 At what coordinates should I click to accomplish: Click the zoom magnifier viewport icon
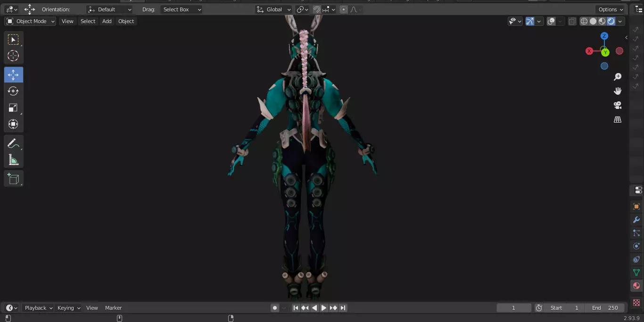click(618, 77)
